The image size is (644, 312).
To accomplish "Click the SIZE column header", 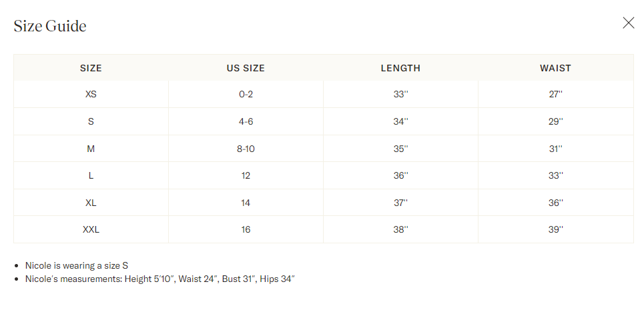I will tap(91, 68).
